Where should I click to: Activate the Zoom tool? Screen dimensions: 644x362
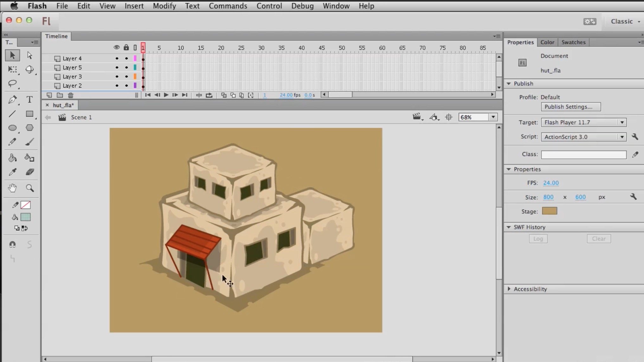click(x=30, y=188)
